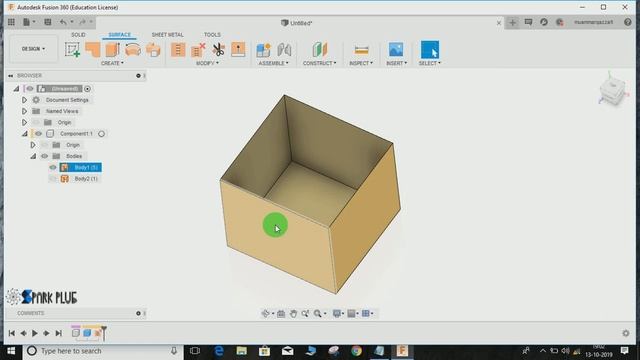Toggle visibility of the top-level document

coord(30,89)
